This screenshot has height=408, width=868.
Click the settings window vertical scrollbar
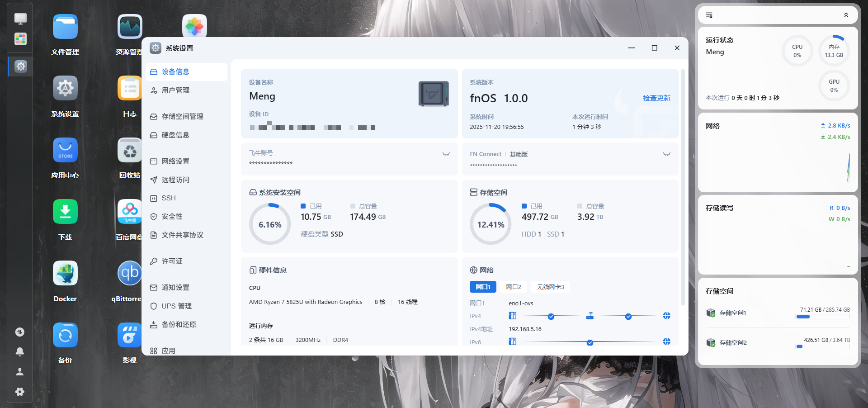click(683, 187)
